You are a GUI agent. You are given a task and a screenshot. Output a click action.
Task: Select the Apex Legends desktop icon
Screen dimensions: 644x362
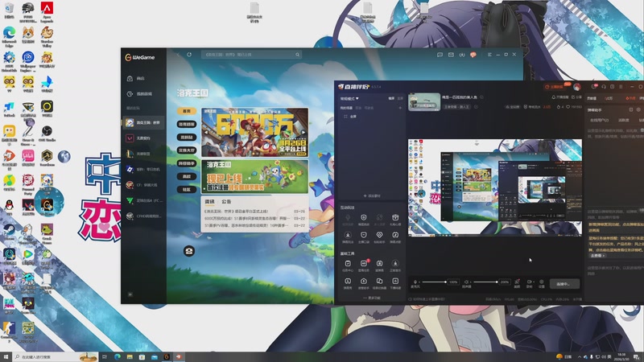[x=47, y=12]
